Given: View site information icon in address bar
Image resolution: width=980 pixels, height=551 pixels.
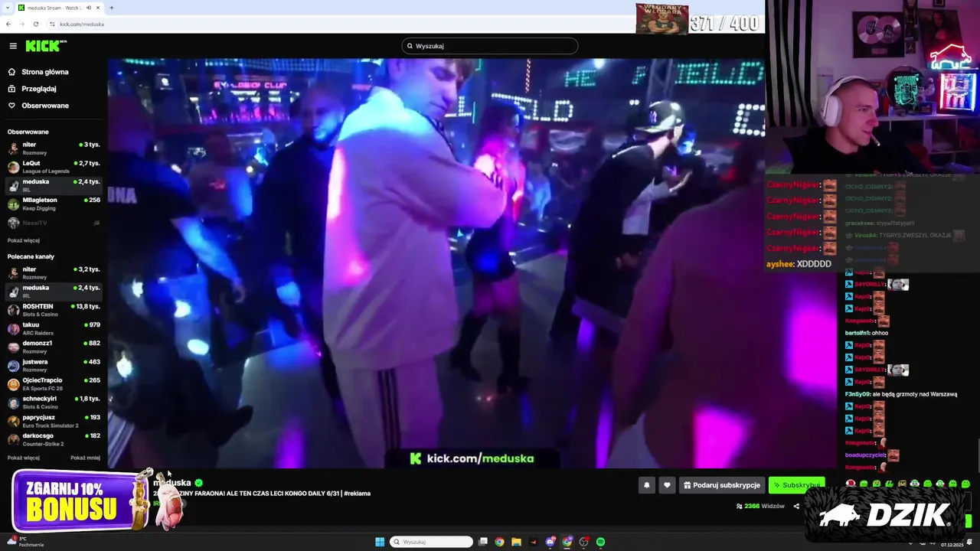Looking at the screenshot, I should pos(52,24).
